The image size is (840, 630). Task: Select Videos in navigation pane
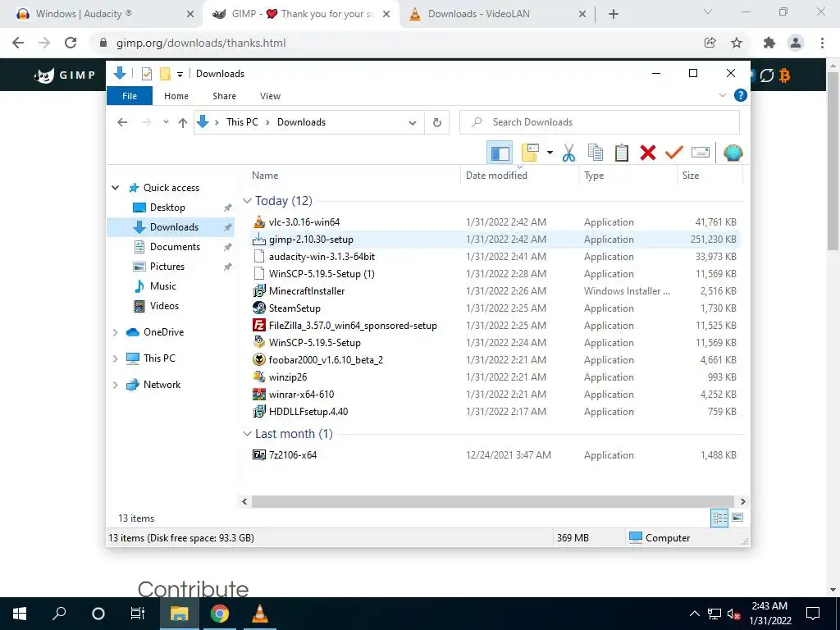click(x=164, y=306)
